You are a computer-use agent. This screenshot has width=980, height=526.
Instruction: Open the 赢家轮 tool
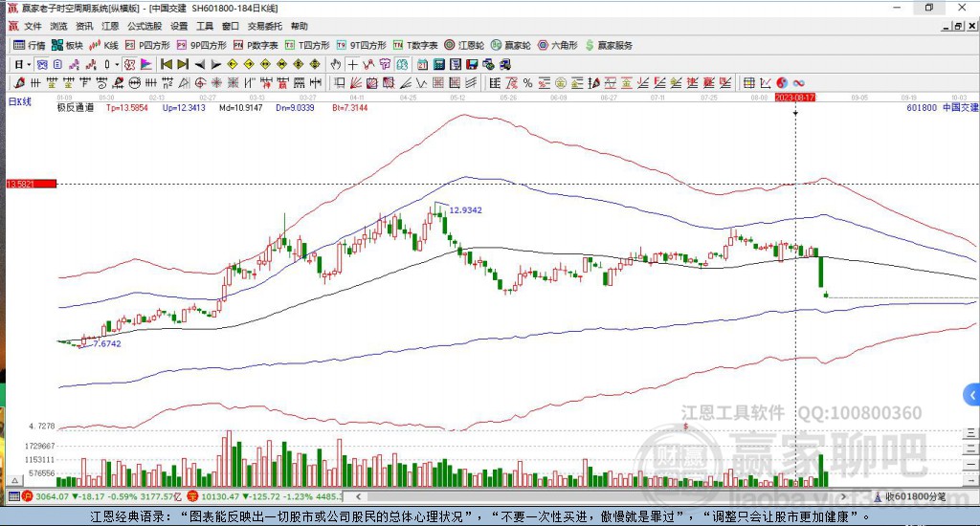click(511, 45)
